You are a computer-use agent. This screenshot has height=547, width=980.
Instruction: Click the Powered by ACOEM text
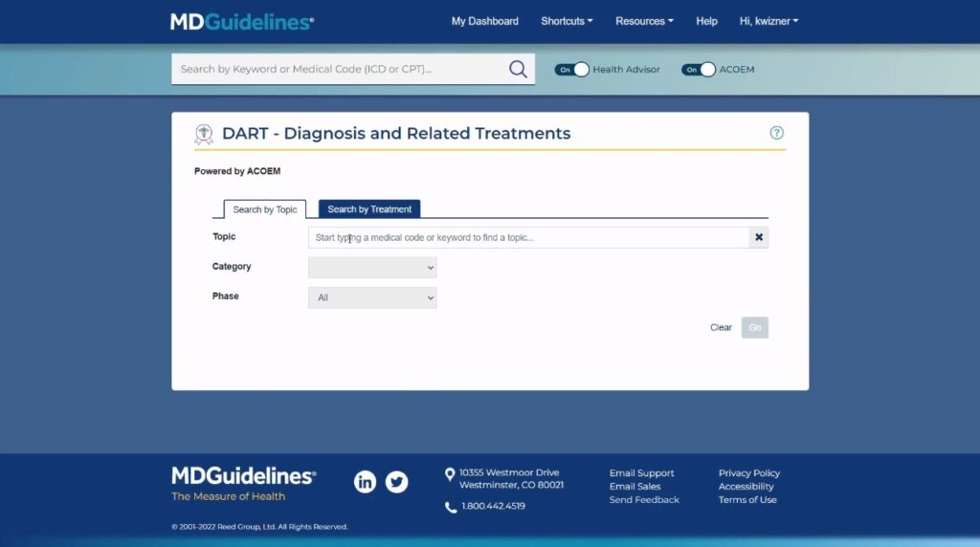coord(237,171)
